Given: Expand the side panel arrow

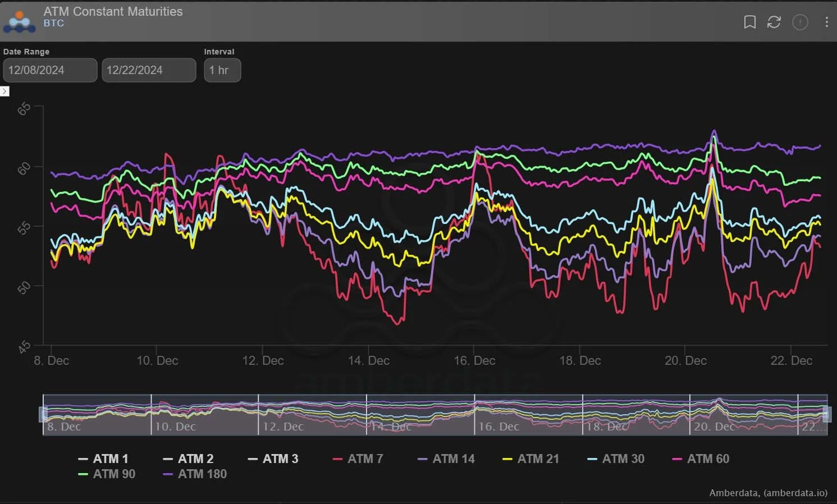Looking at the screenshot, I should 4,91.
